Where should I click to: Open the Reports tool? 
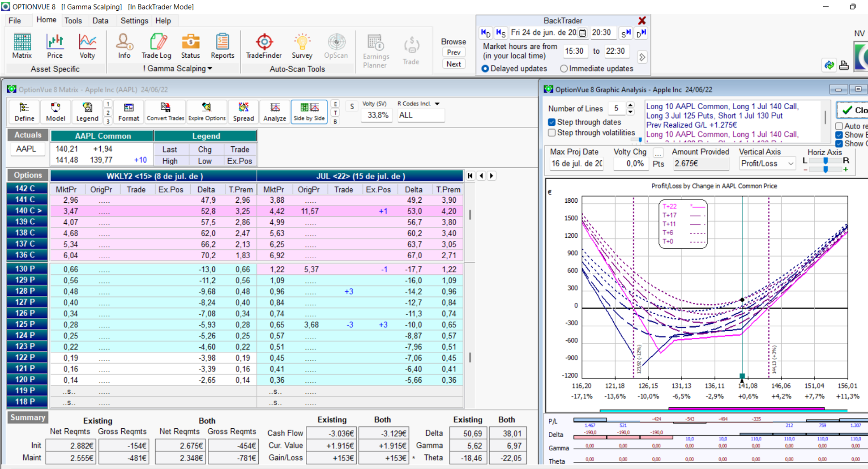(222, 46)
